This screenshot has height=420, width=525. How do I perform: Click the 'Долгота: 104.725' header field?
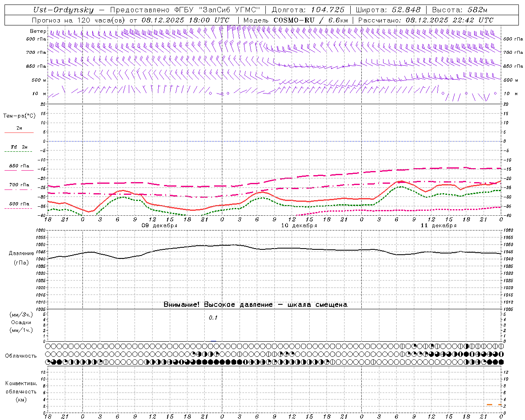click(x=308, y=10)
